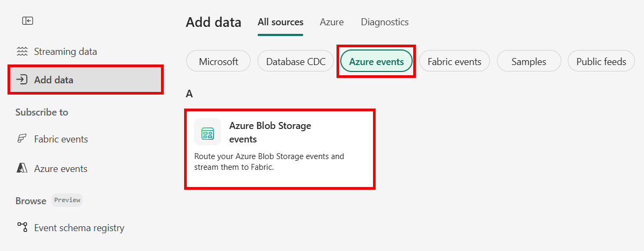The width and height of the screenshot is (644, 251).
Task: Switch to the All sources tab
Action: pos(280,23)
